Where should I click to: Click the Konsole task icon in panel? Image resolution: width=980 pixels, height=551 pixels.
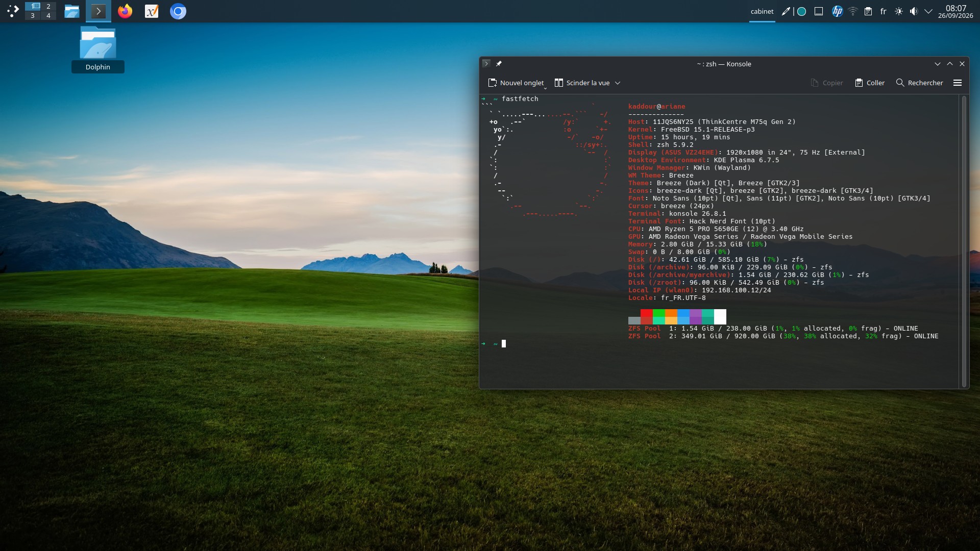[99, 11]
